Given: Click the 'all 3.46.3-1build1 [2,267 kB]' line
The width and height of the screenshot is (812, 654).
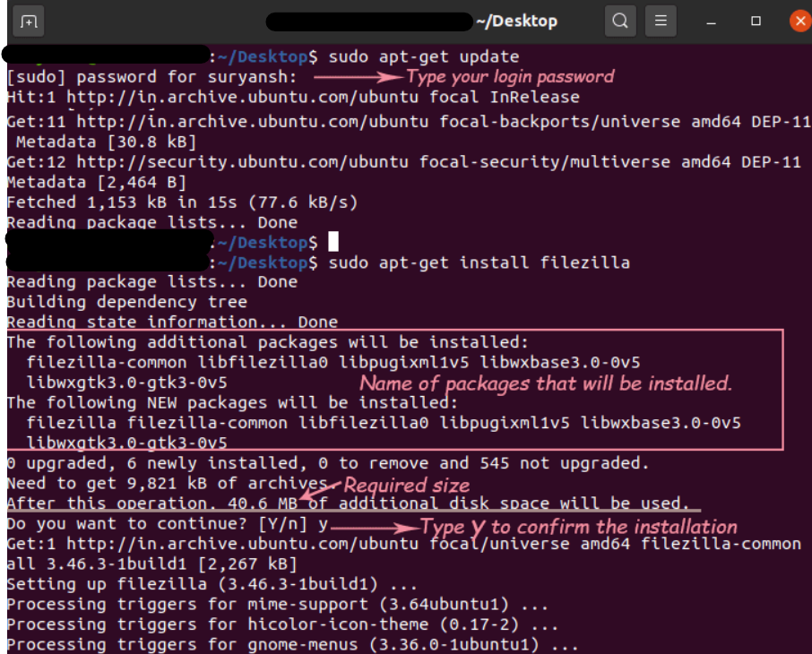Looking at the screenshot, I should [x=151, y=564].
